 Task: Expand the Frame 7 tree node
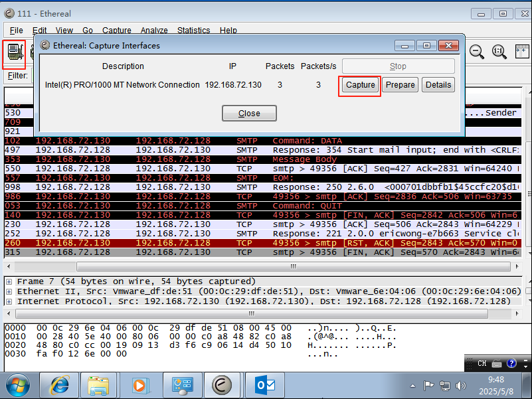[x=9, y=281]
